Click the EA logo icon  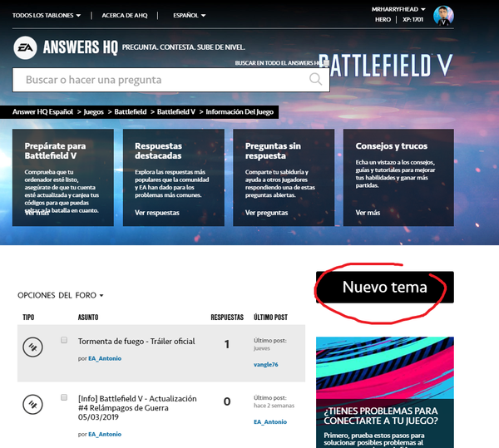25,47
